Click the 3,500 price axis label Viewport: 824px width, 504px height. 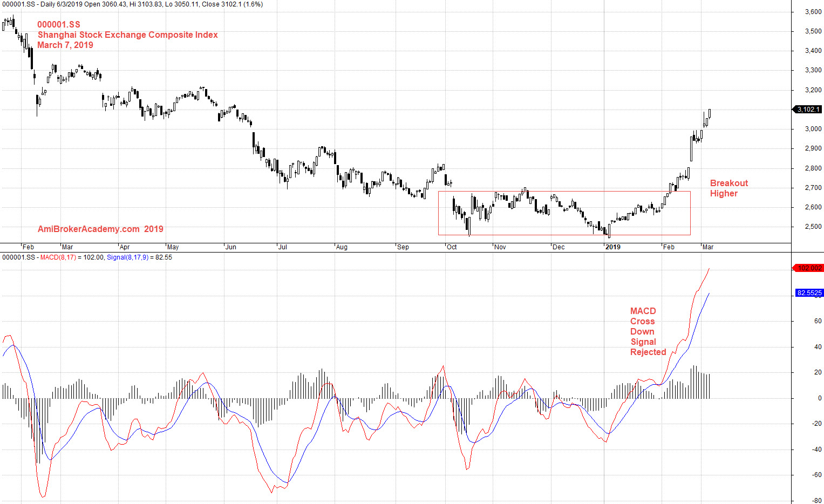[813, 31]
